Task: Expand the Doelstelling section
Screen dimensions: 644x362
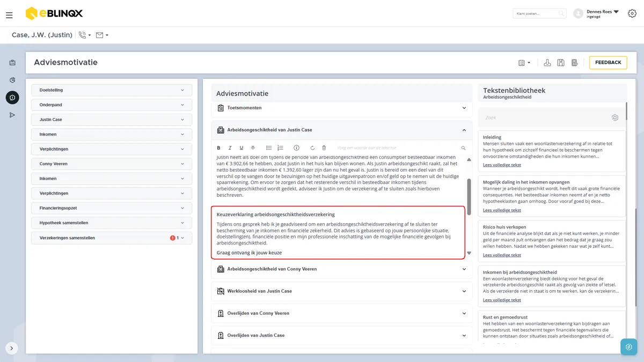Action: [x=112, y=90]
